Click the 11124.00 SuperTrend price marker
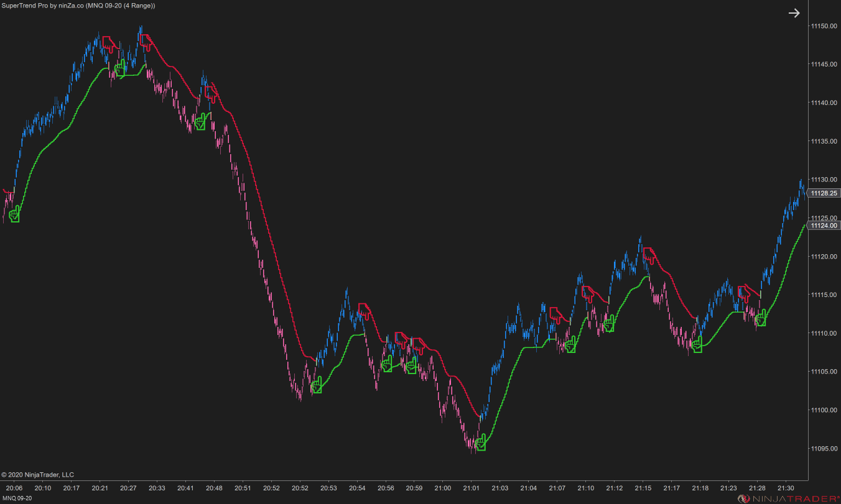This screenshot has height=504, width=841. tap(824, 226)
